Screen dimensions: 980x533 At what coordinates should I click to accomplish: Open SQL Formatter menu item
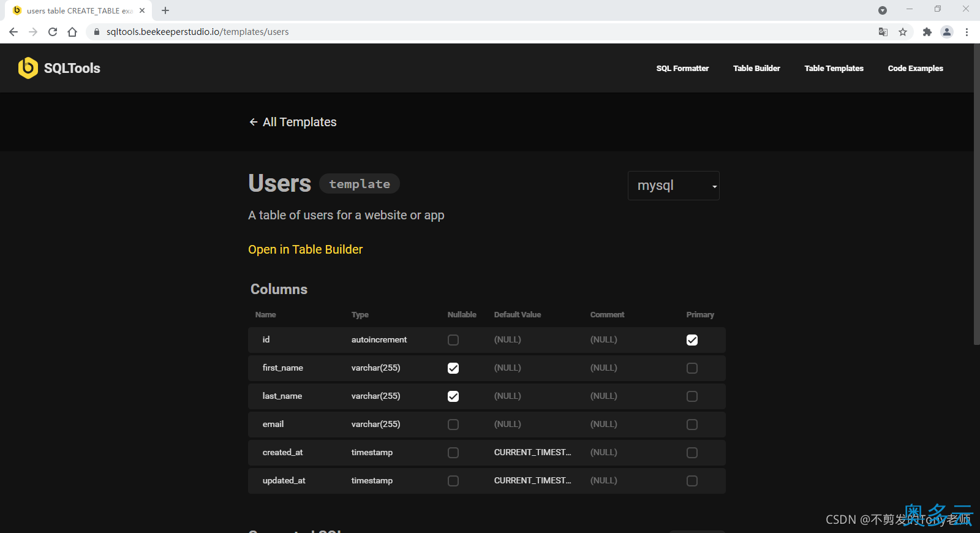click(682, 69)
